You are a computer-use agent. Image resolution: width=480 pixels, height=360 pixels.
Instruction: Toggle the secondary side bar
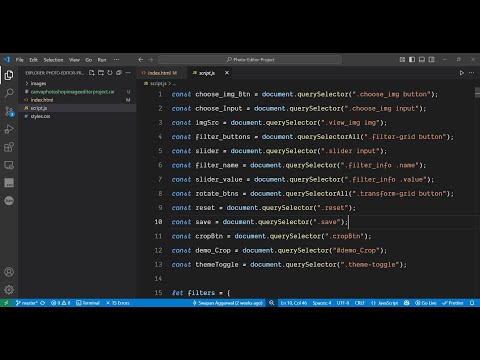tap(431, 60)
